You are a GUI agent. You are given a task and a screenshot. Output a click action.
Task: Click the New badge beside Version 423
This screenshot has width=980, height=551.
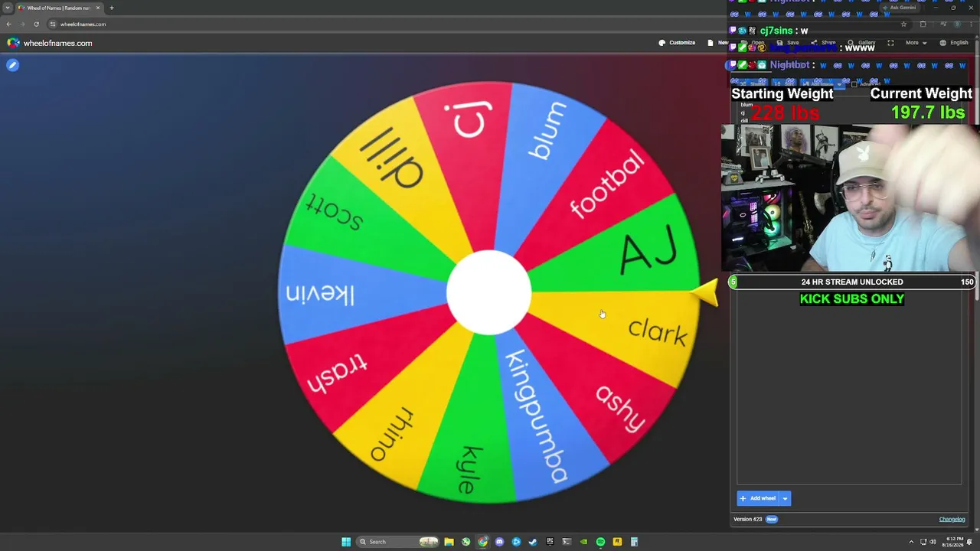771,519
